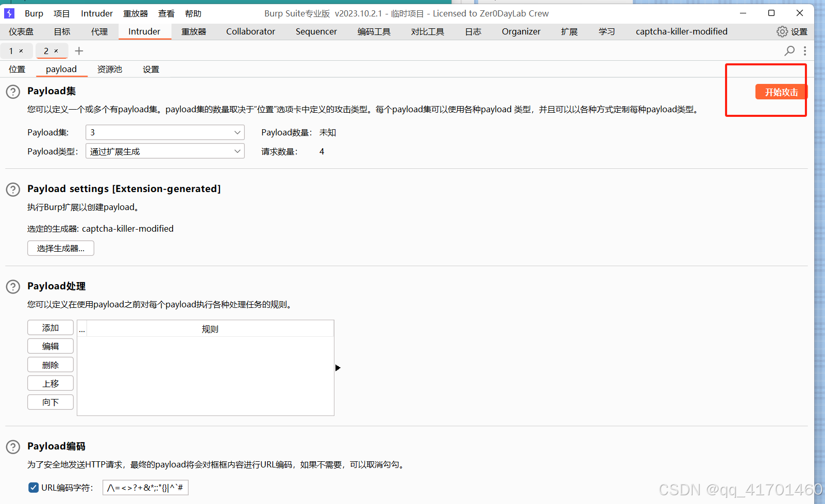Screen dimensions: 825x504
Task: Click 开始攻击 button
Action: tap(781, 92)
